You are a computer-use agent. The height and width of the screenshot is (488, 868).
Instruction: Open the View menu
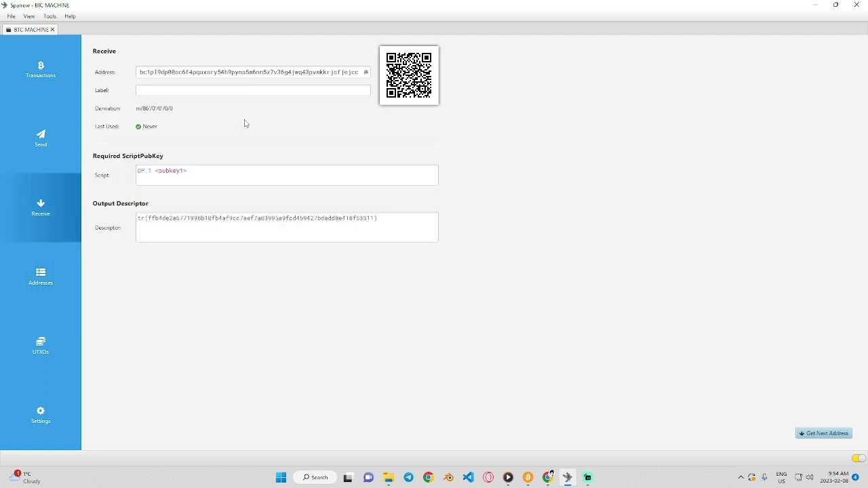pyautogui.click(x=29, y=16)
